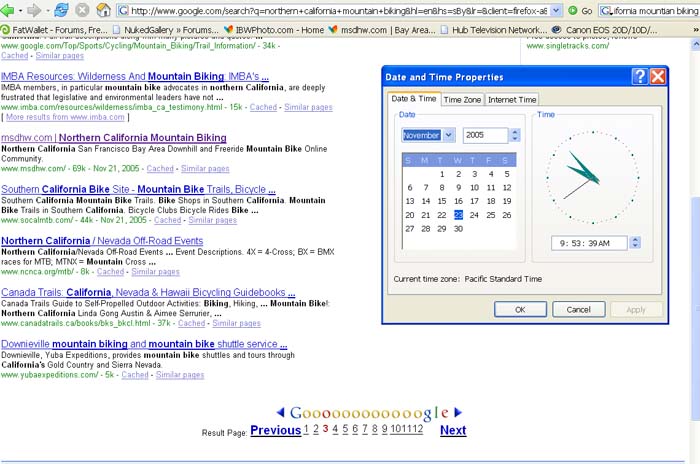Click the greyed Apply button
The image size is (700, 464).
636,309
